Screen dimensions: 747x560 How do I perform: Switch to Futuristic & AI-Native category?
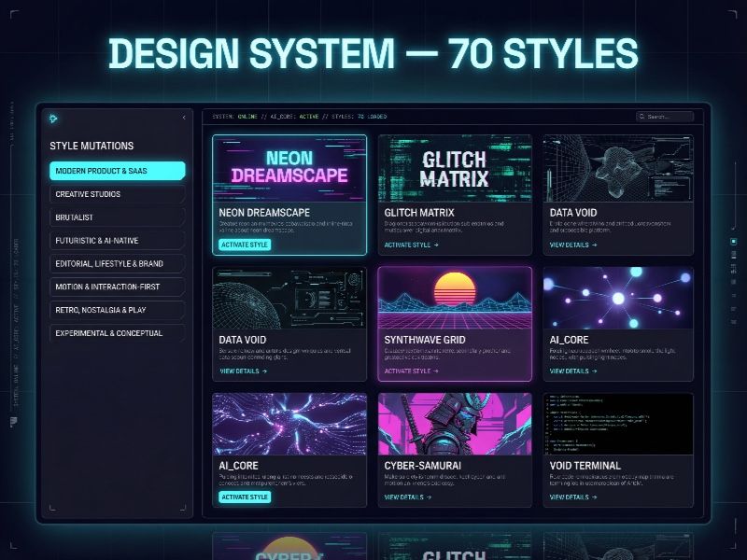pyautogui.click(x=118, y=241)
